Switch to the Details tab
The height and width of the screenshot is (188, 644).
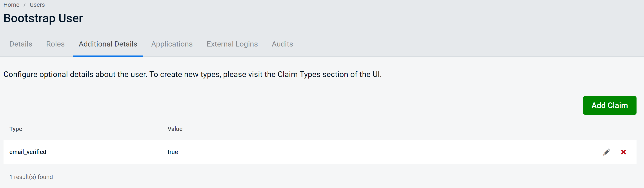[x=20, y=44]
